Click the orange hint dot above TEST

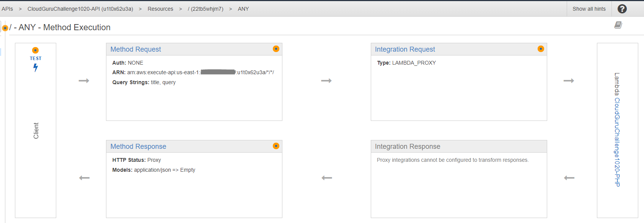point(35,50)
